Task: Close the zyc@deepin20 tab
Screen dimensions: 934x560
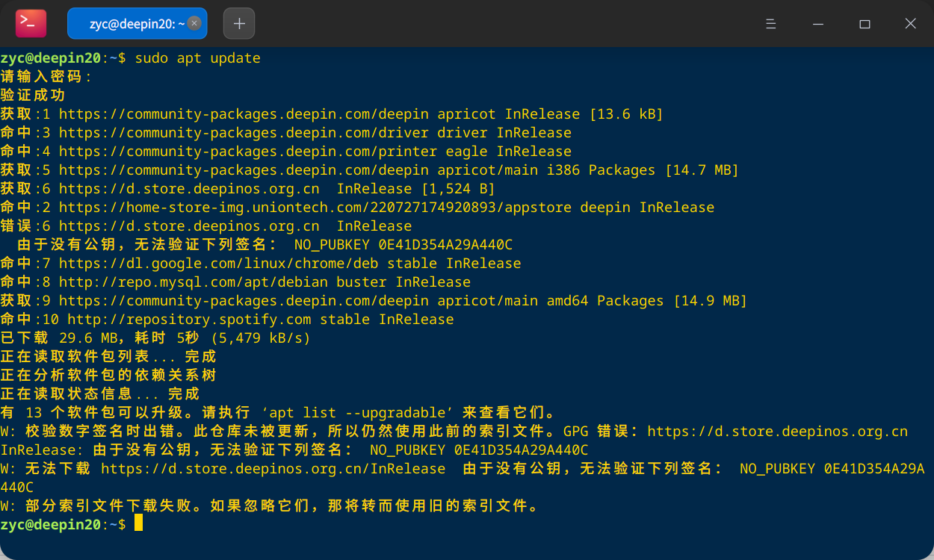Action: (194, 23)
